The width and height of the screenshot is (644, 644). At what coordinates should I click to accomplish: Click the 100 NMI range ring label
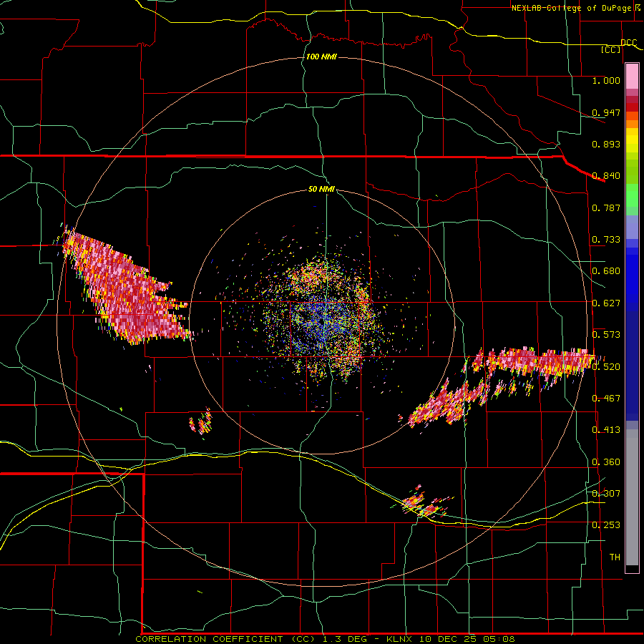click(321, 57)
